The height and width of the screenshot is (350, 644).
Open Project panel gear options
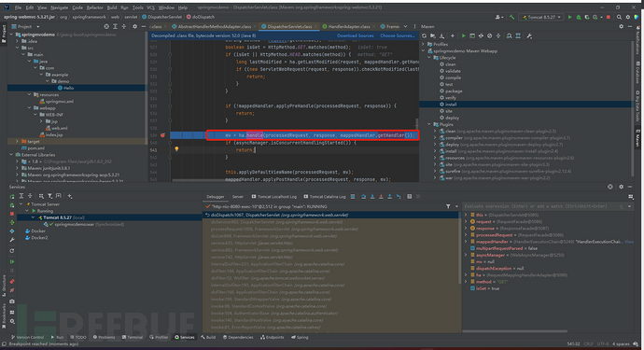pos(134,26)
